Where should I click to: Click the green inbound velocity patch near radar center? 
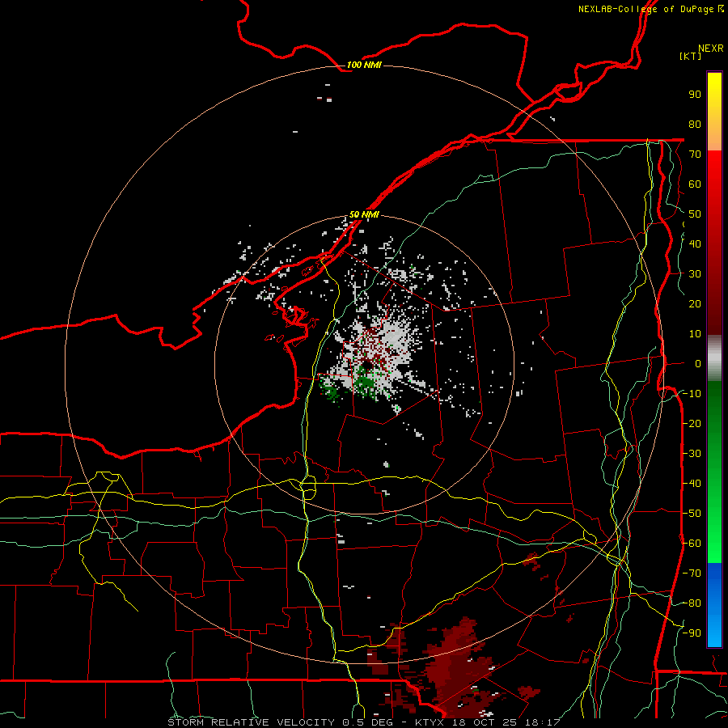(365, 381)
